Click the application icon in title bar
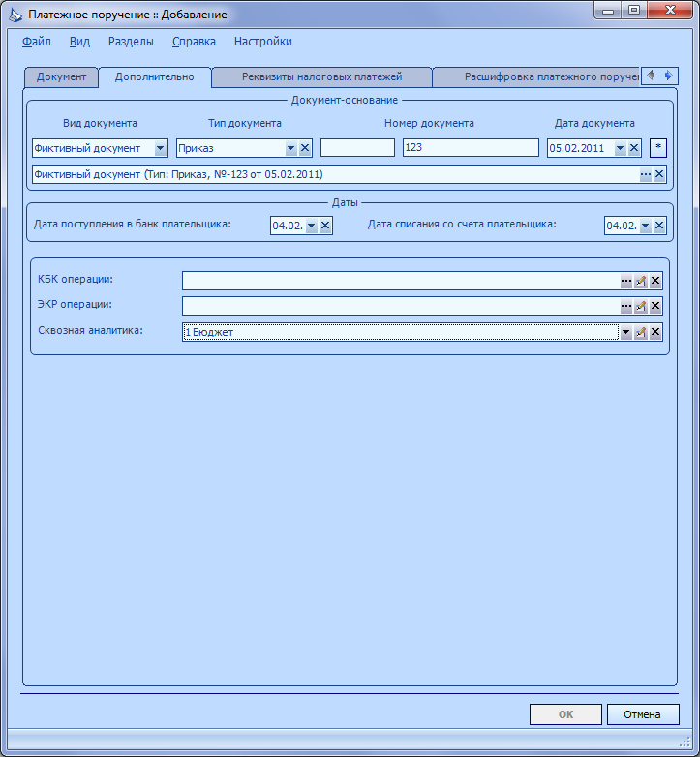Viewport: 700px width, 757px height. (x=15, y=15)
